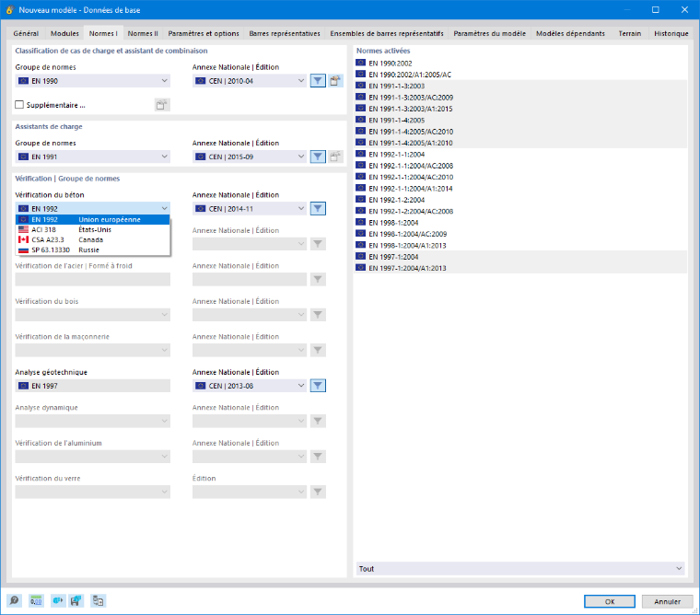Click the fifth icon in the bottom toolbar

pyautogui.click(x=98, y=600)
